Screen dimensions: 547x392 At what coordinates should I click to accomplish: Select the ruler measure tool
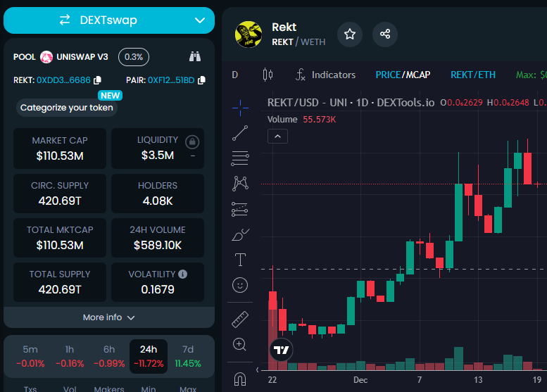240,319
